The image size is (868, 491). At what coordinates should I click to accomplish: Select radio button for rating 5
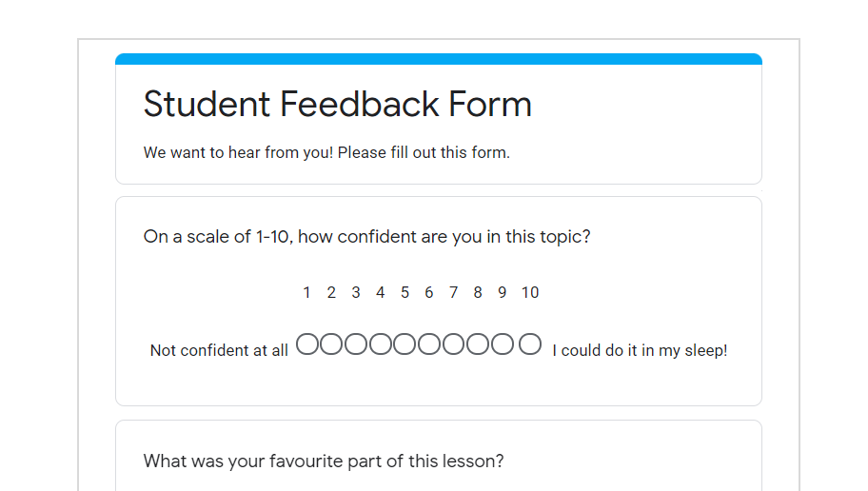pyautogui.click(x=404, y=344)
